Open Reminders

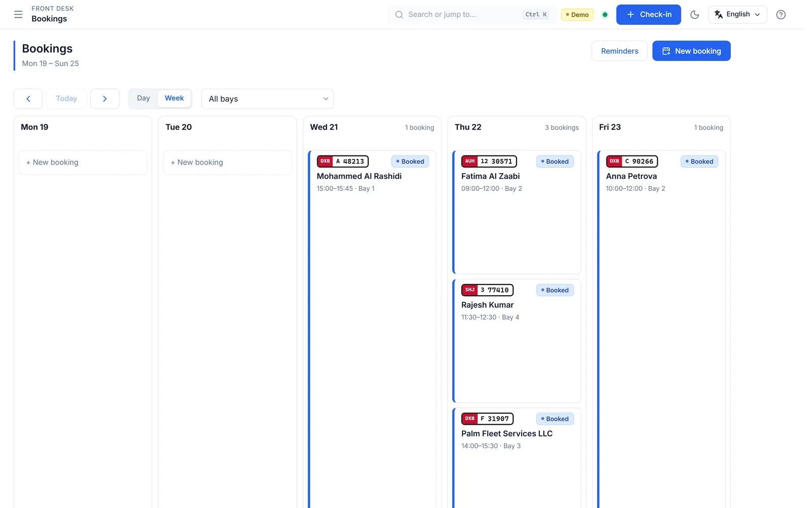(620, 51)
